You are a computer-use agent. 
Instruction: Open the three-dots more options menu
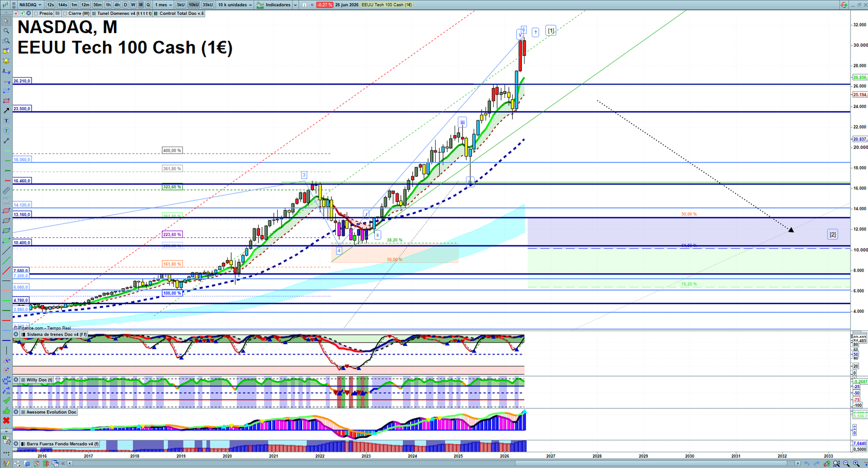click(x=6, y=453)
